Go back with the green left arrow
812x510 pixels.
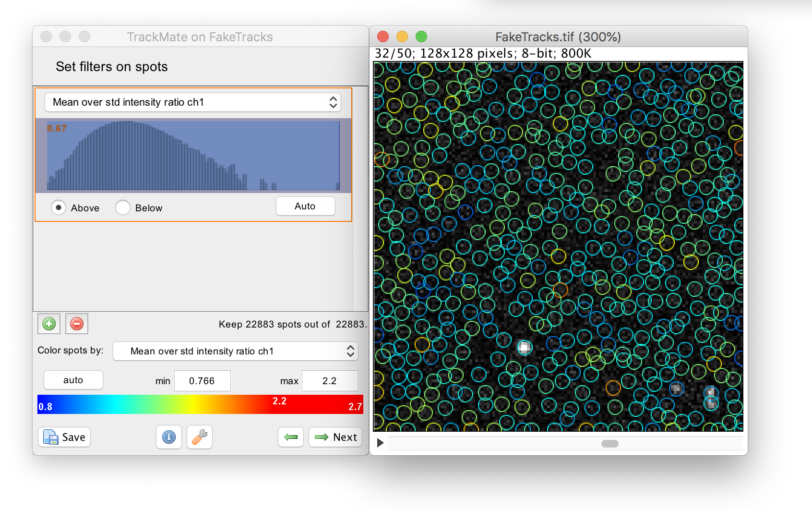[291, 437]
